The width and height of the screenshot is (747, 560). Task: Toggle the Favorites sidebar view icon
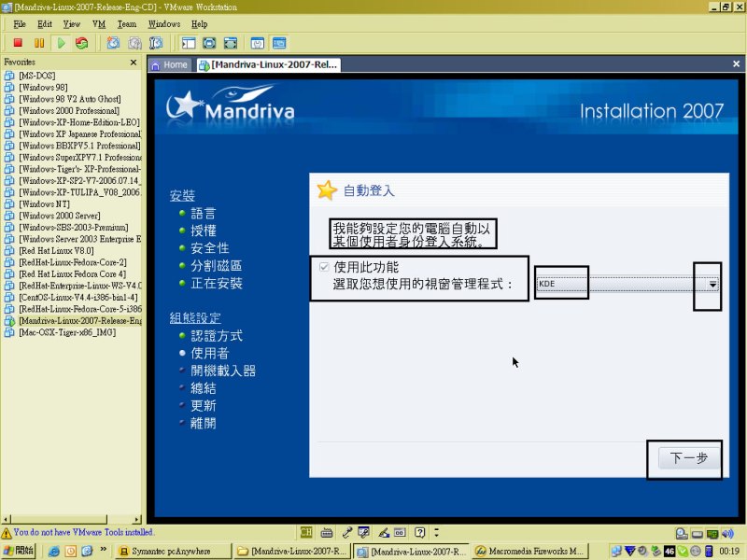point(189,43)
